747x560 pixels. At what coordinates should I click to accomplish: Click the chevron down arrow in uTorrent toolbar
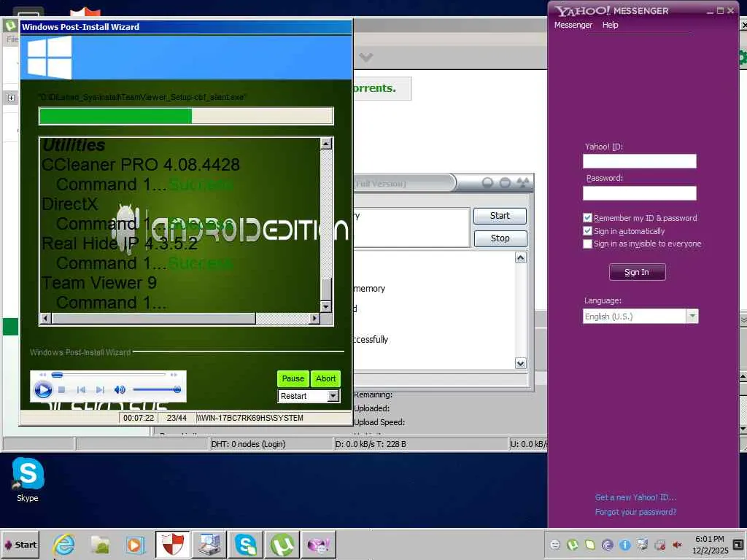click(366, 58)
